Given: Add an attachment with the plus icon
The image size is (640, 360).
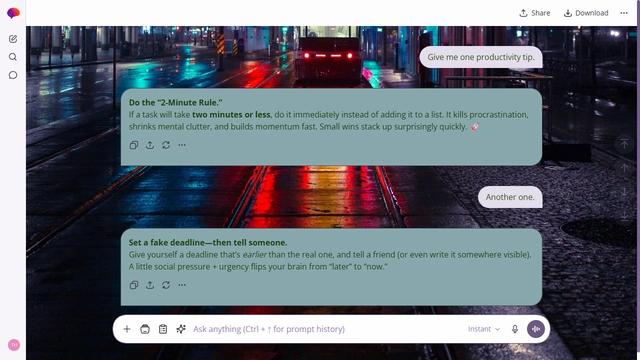Looking at the screenshot, I should pyautogui.click(x=127, y=329).
